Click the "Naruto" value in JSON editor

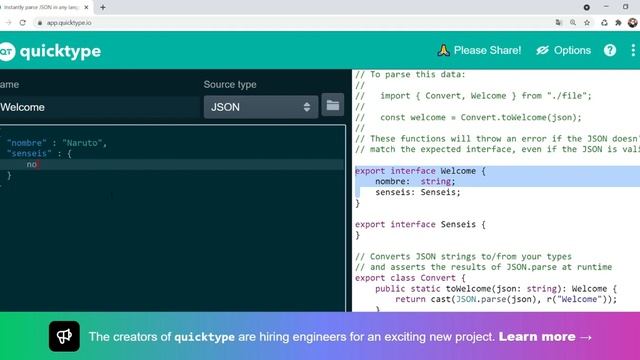coord(82,143)
